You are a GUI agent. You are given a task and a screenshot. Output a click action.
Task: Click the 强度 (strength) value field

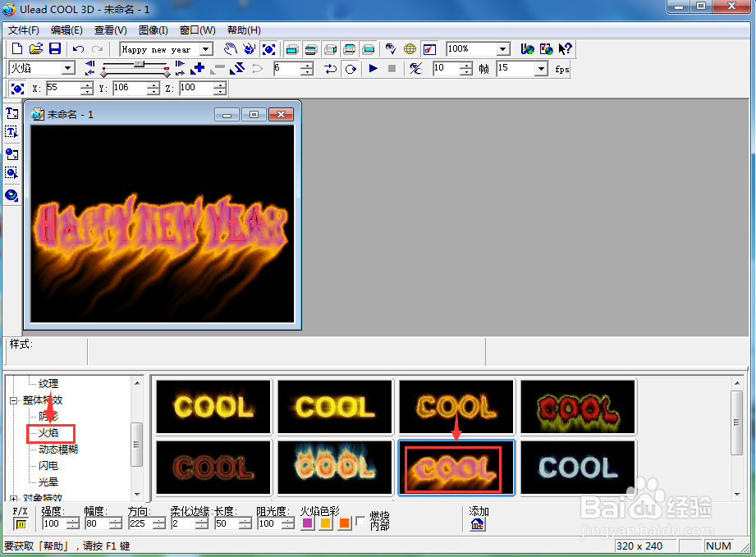54,523
